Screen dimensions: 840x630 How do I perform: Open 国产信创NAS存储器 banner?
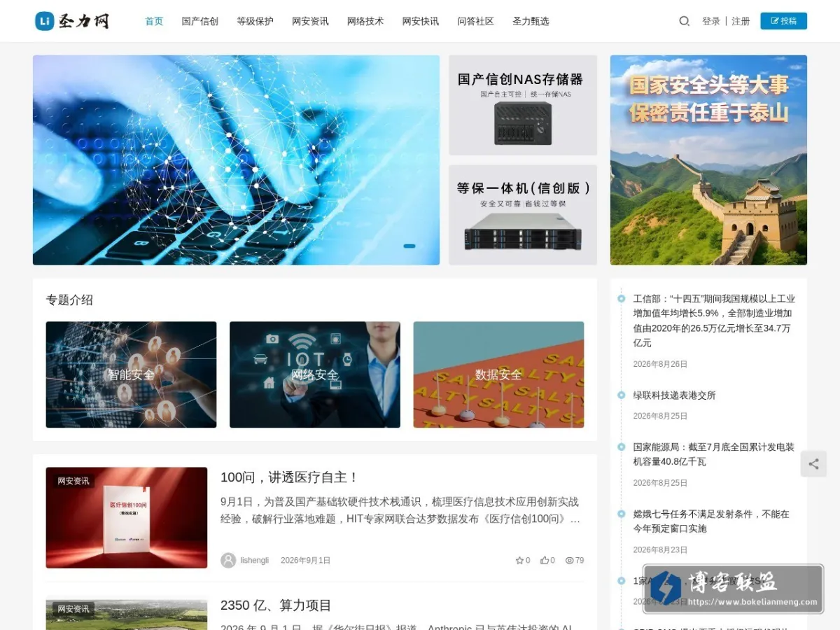(x=523, y=105)
